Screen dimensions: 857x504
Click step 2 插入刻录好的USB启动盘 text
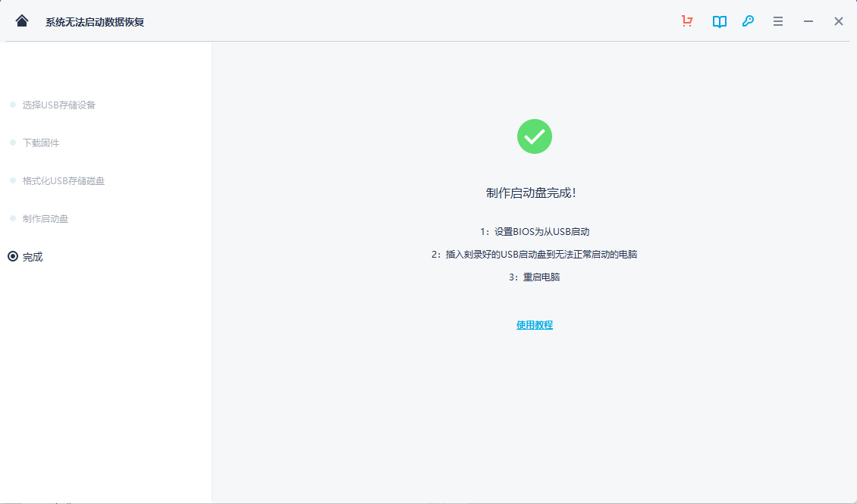(x=535, y=255)
